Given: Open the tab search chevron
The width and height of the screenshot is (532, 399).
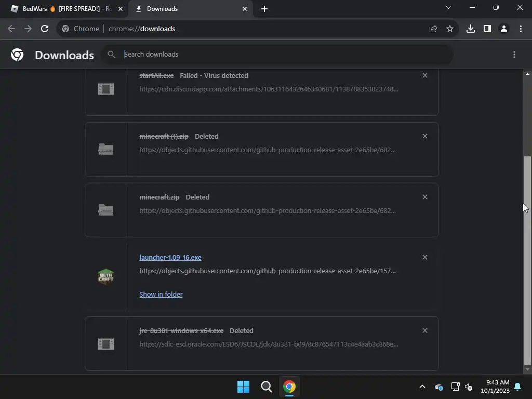Looking at the screenshot, I should (448, 7).
